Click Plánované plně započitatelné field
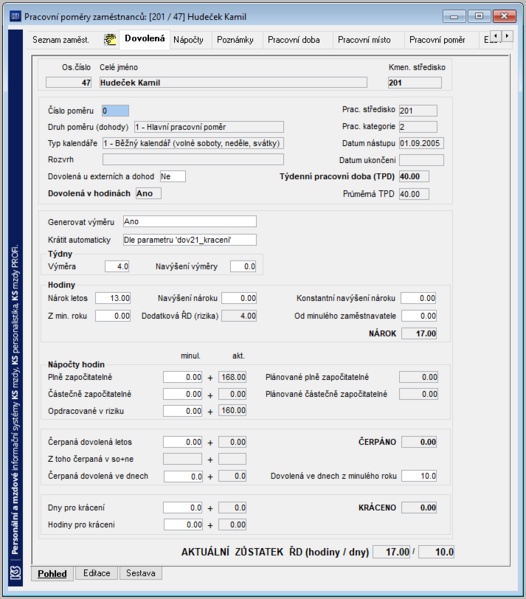This screenshot has width=526, height=599. pyautogui.click(x=419, y=377)
